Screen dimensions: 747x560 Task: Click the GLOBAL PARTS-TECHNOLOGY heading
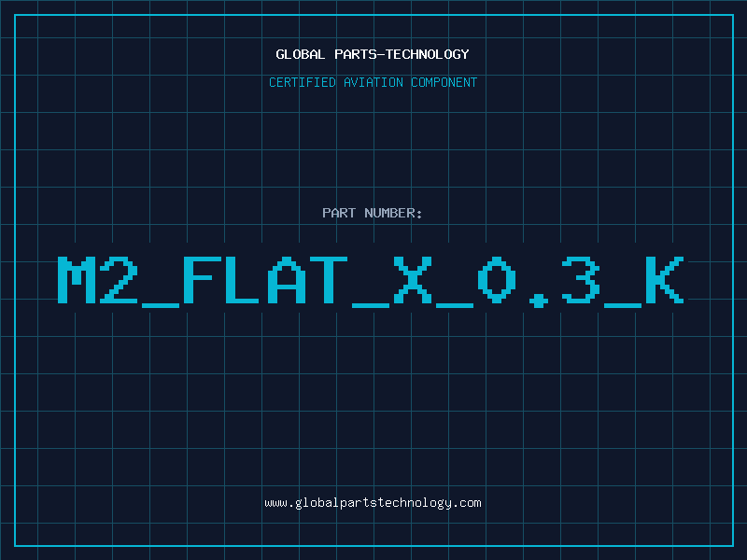pos(373,54)
